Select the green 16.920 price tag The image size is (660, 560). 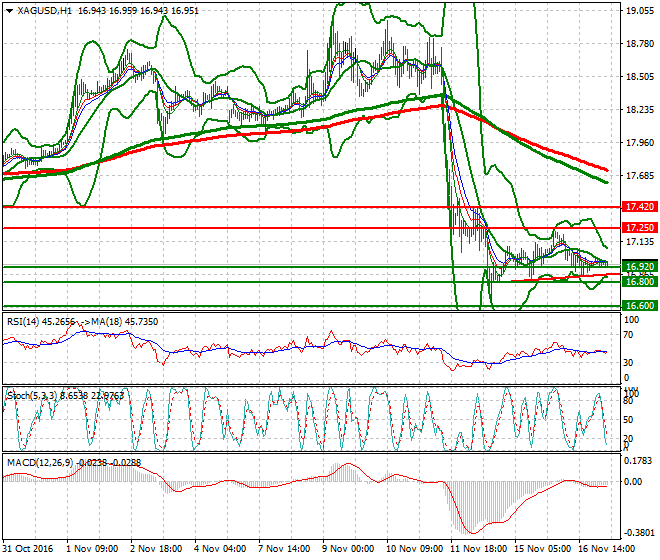point(638,267)
